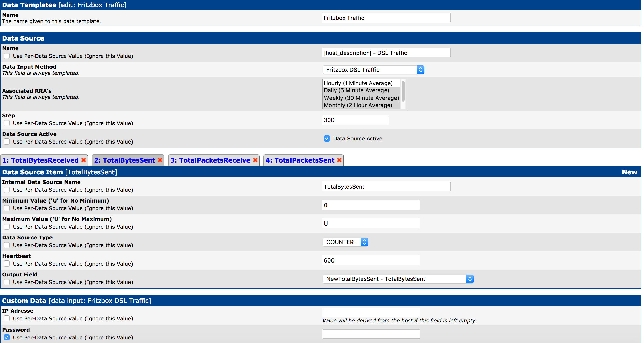Select Weekly (30 Minute Average) RRA

coord(361,98)
